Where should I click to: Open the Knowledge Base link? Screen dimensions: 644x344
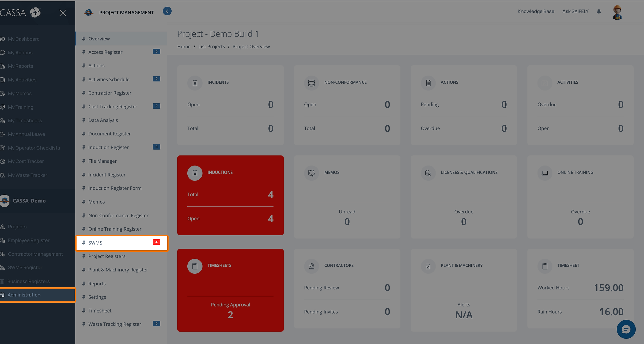[536, 11]
